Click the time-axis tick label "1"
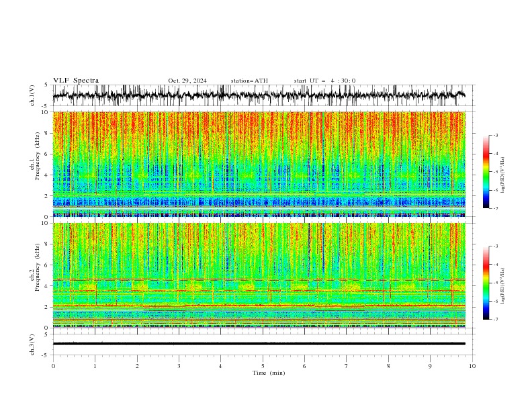 pos(95,366)
